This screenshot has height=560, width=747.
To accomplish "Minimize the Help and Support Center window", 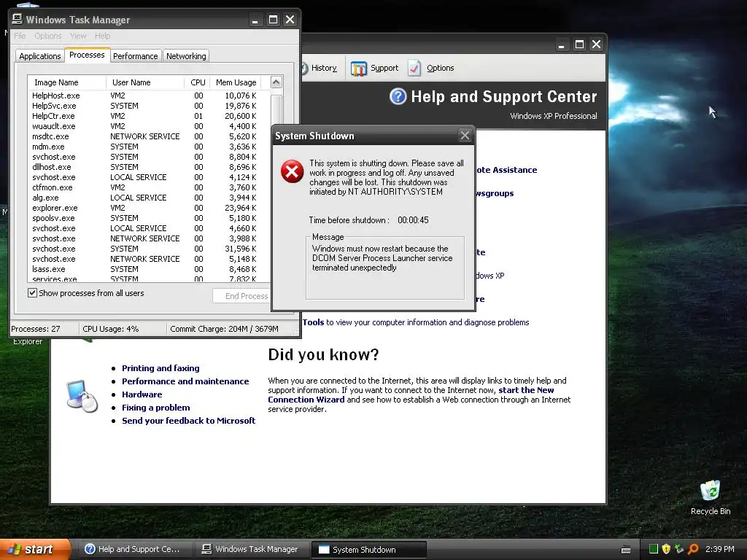I will pyautogui.click(x=562, y=44).
